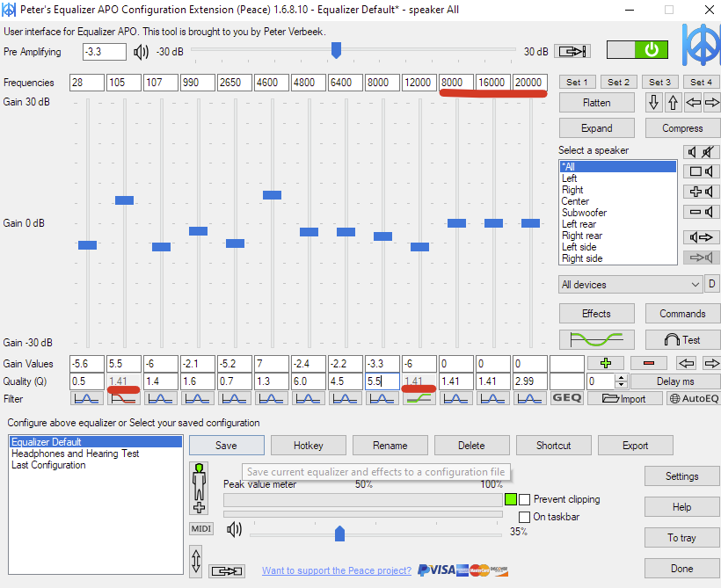Click the Import button
Screen dimensions: 721x588
pos(624,398)
